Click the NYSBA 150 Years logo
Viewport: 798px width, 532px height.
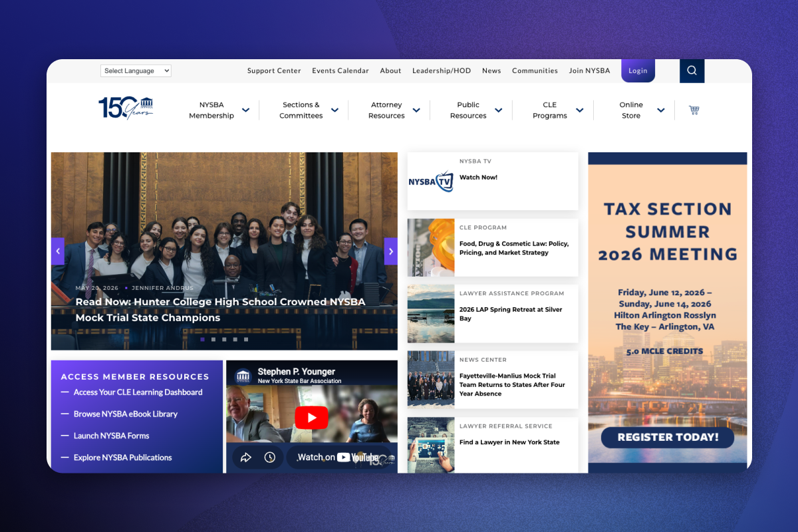pyautogui.click(x=126, y=108)
